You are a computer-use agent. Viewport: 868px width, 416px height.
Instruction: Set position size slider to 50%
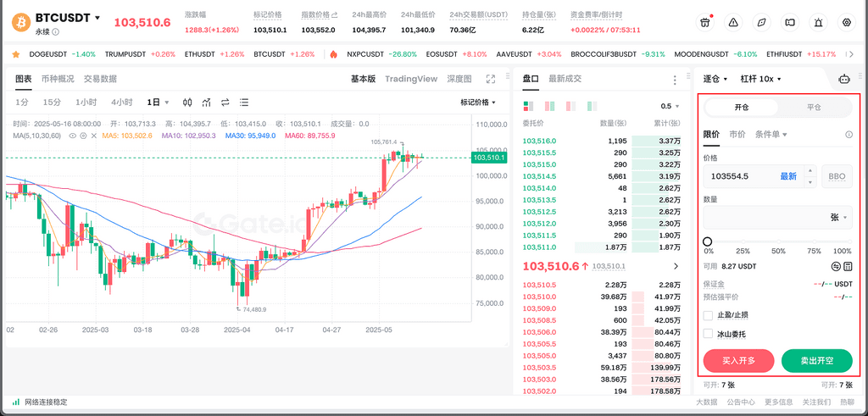[x=778, y=241]
